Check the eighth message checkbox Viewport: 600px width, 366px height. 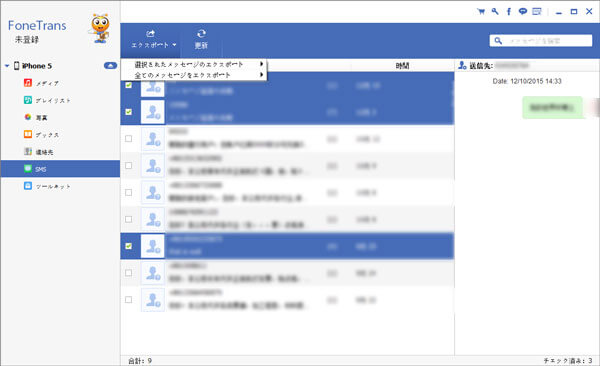coord(129,273)
